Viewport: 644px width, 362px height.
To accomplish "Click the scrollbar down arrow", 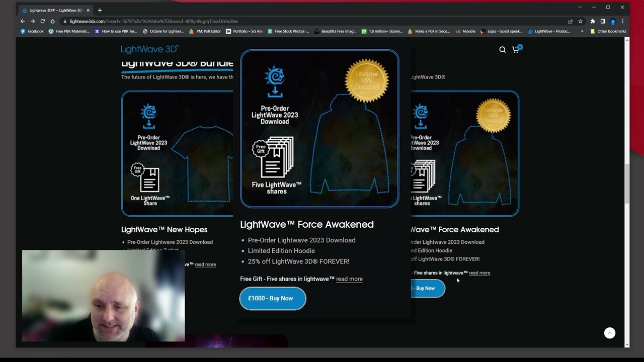I will [x=627, y=345].
